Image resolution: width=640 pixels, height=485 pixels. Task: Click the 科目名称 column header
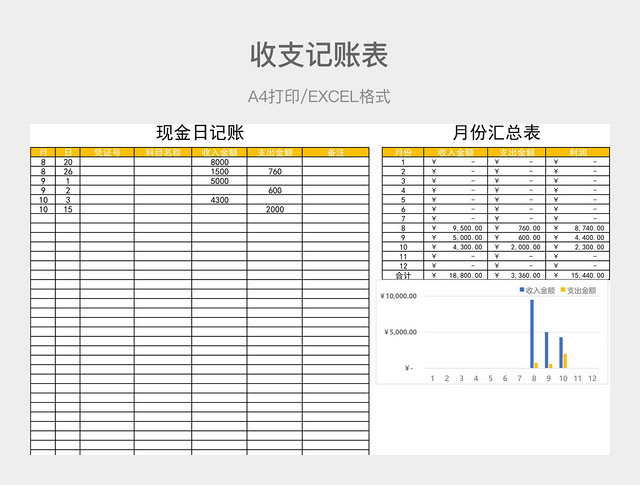163,152
